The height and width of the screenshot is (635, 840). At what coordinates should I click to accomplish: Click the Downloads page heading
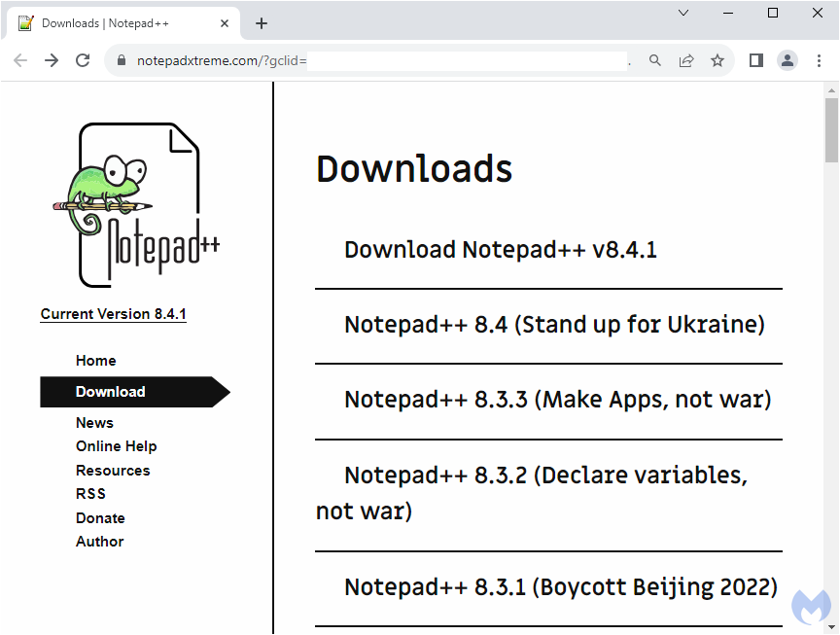pos(414,169)
